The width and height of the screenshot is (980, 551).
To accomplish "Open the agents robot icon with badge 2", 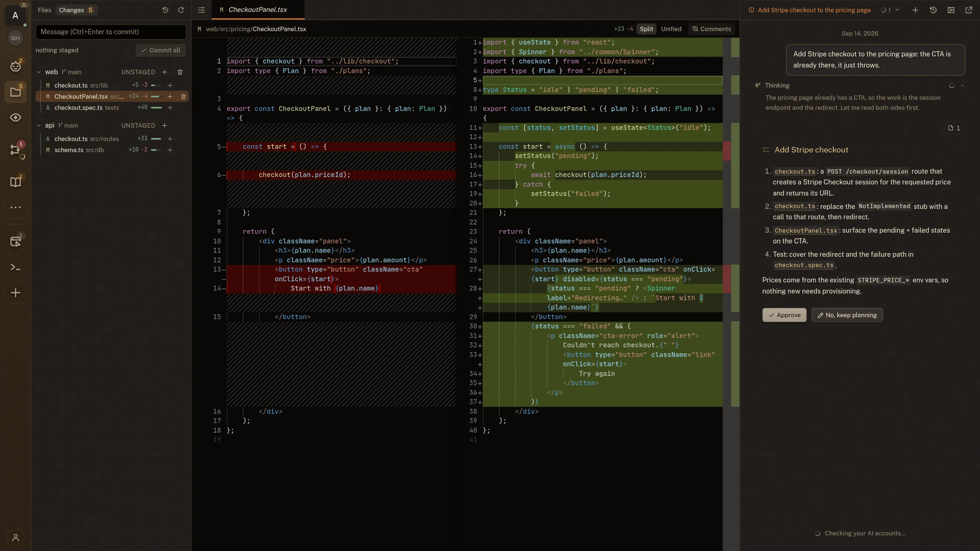I will [x=15, y=66].
